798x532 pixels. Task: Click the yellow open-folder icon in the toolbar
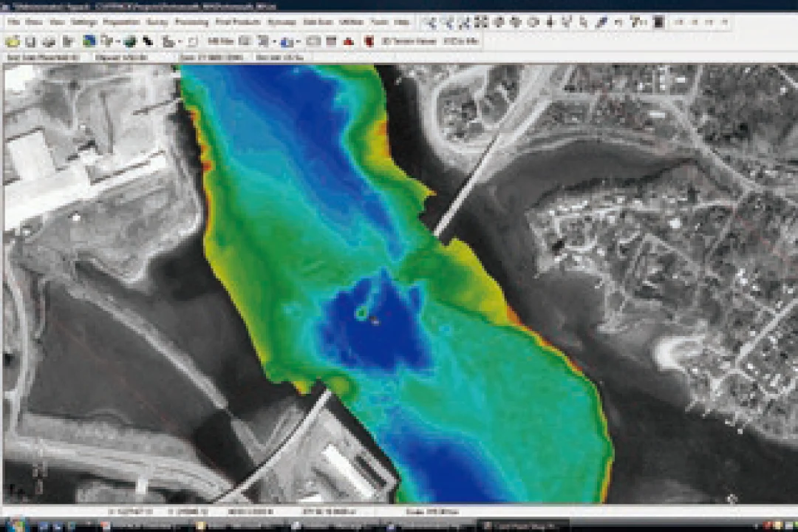tap(13, 41)
